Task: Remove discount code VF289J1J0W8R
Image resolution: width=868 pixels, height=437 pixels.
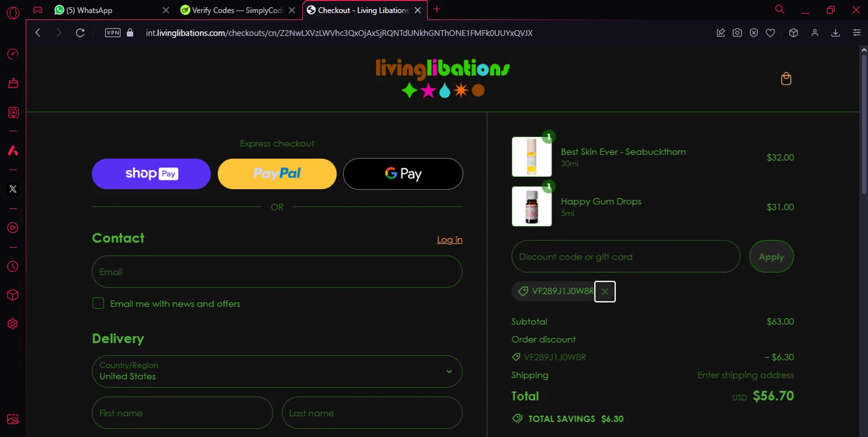Action: pyautogui.click(x=605, y=292)
